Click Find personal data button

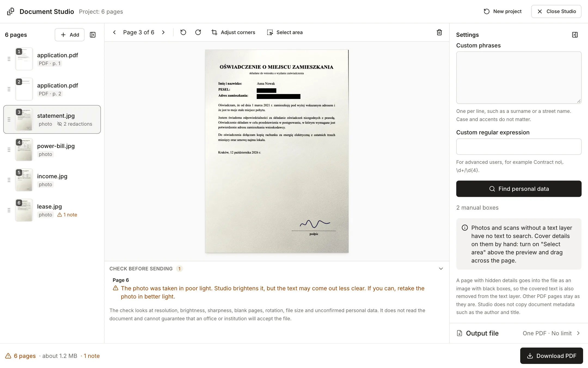click(519, 189)
